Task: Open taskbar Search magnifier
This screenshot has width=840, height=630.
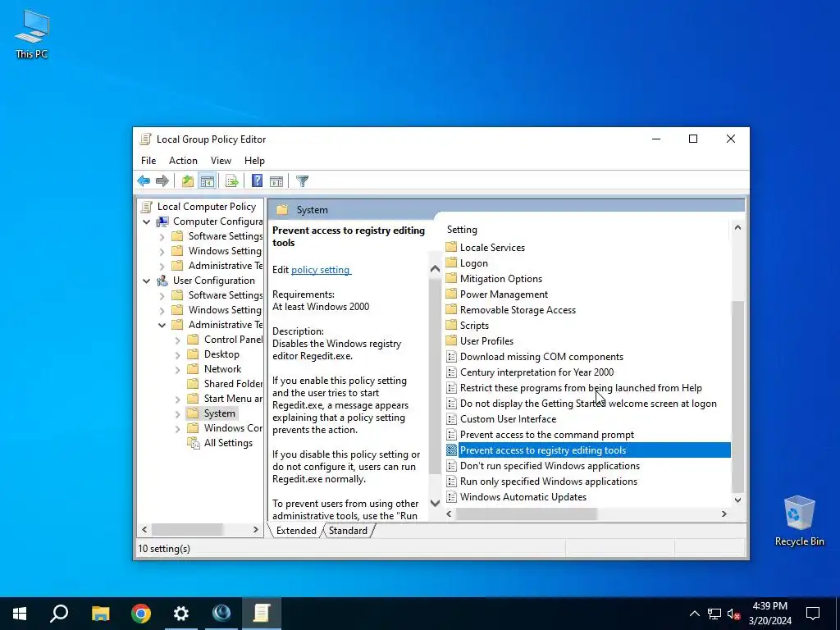Action: [x=59, y=614]
